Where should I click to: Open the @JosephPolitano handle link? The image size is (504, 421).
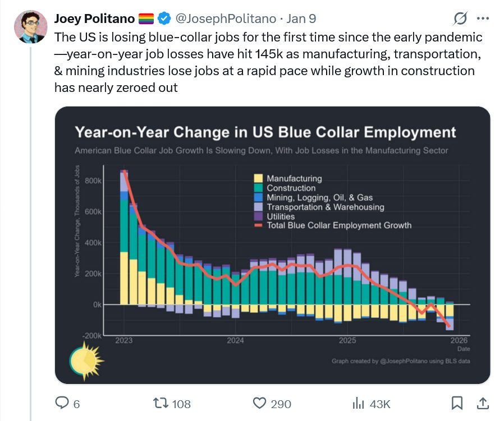pos(226,18)
